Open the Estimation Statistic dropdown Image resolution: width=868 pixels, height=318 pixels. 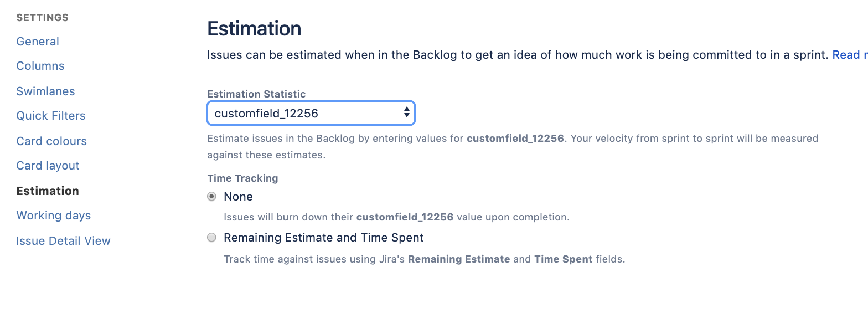311,114
